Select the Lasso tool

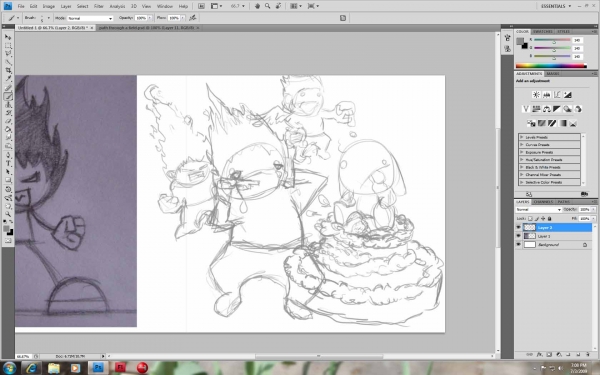tap(8, 54)
